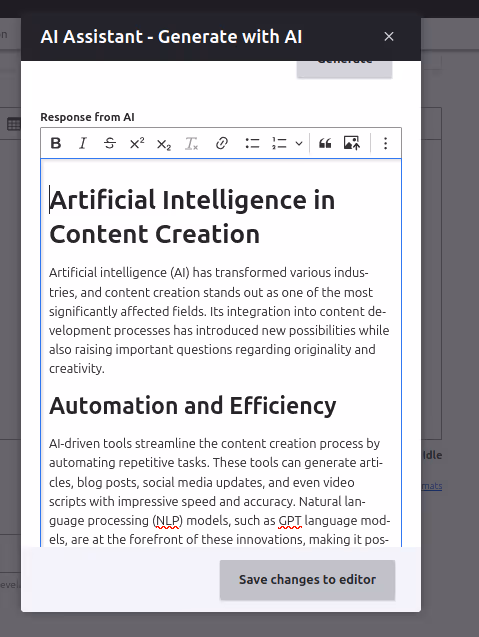The image size is (479, 637).
Task: Click the partially hidden Generate button
Action: (x=345, y=69)
